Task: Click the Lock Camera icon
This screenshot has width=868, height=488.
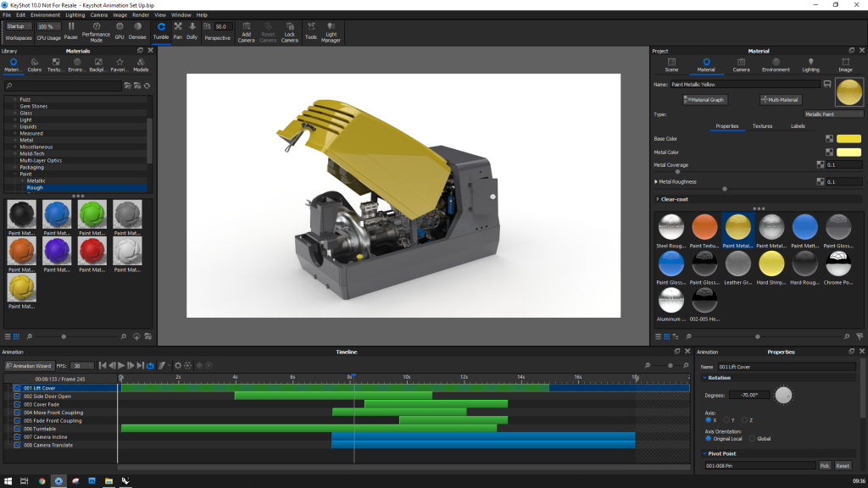Action: [290, 33]
